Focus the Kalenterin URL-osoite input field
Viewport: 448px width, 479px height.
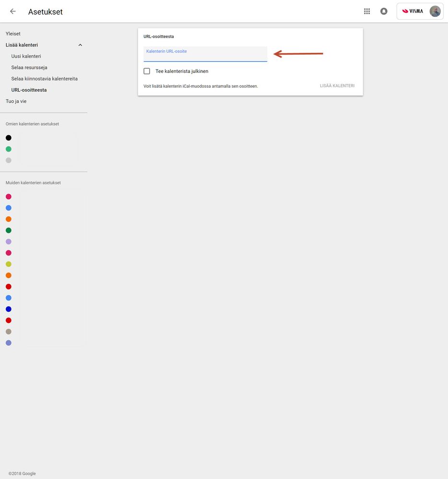tap(205, 54)
